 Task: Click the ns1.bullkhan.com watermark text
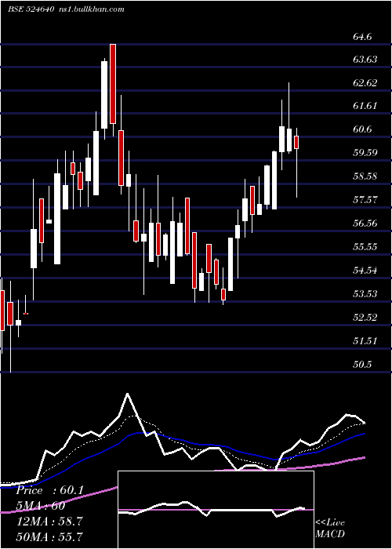(91, 9)
